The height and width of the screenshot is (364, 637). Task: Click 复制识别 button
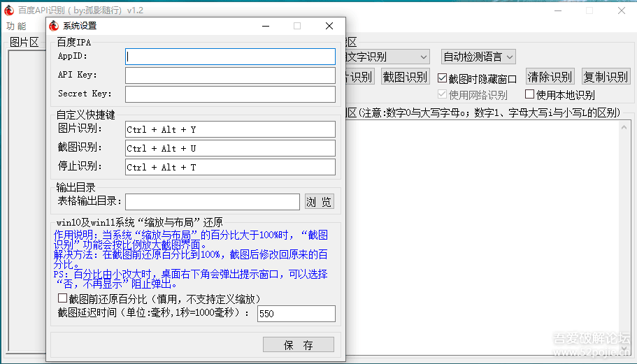pyautogui.click(x=606, y=77)
